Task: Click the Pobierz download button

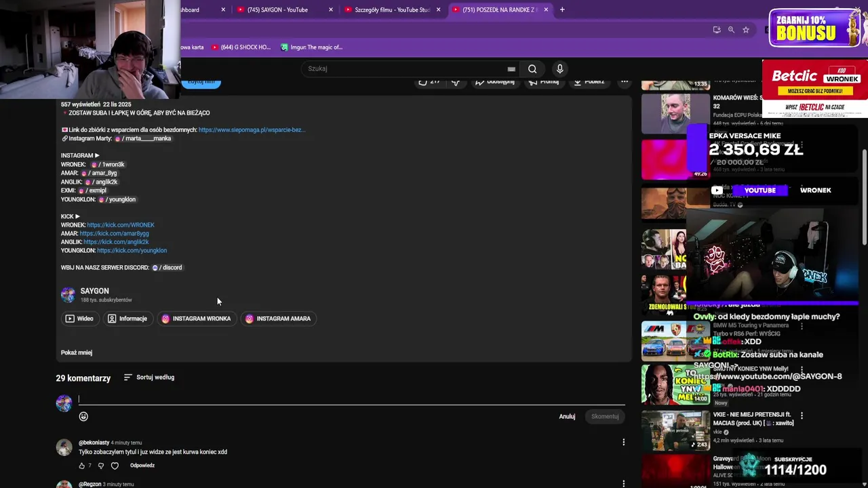Action: pyautogui.click(x=589, y=82)
